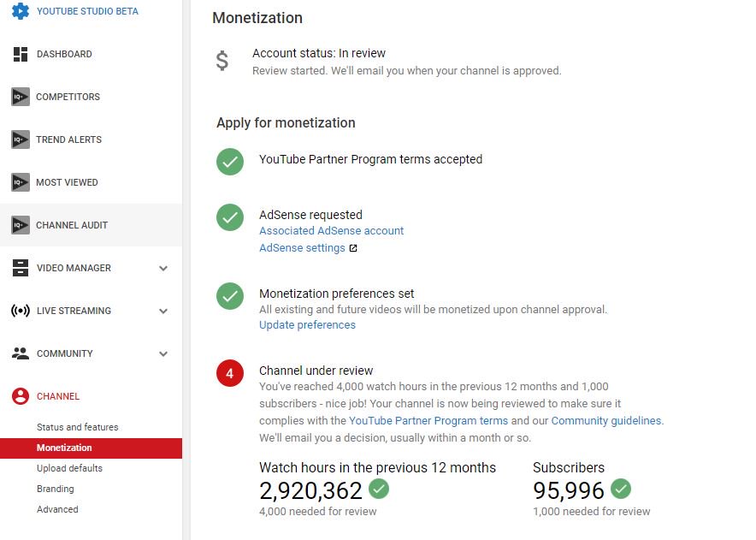Screen dimensions: 756x540
Task: Open YouTube Studio Beta
Action: coord(87,11)
